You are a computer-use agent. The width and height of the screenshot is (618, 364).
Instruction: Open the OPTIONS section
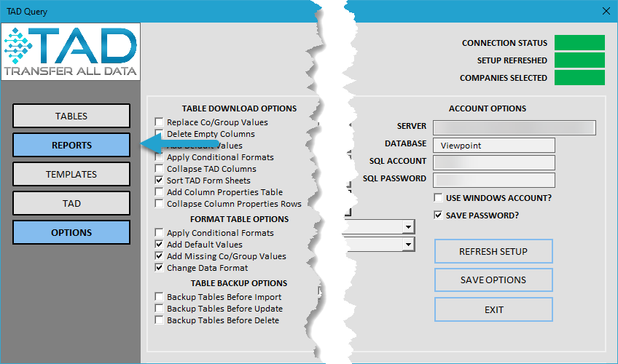[x=71, y=232]
